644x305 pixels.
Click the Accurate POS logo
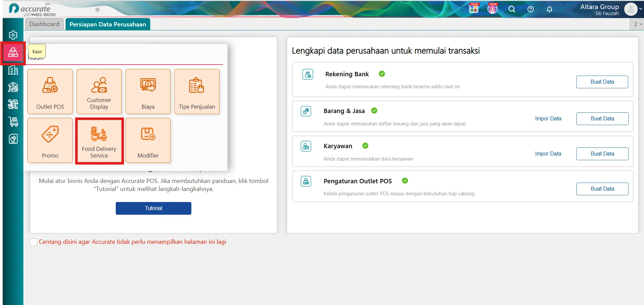coord(30,9)
